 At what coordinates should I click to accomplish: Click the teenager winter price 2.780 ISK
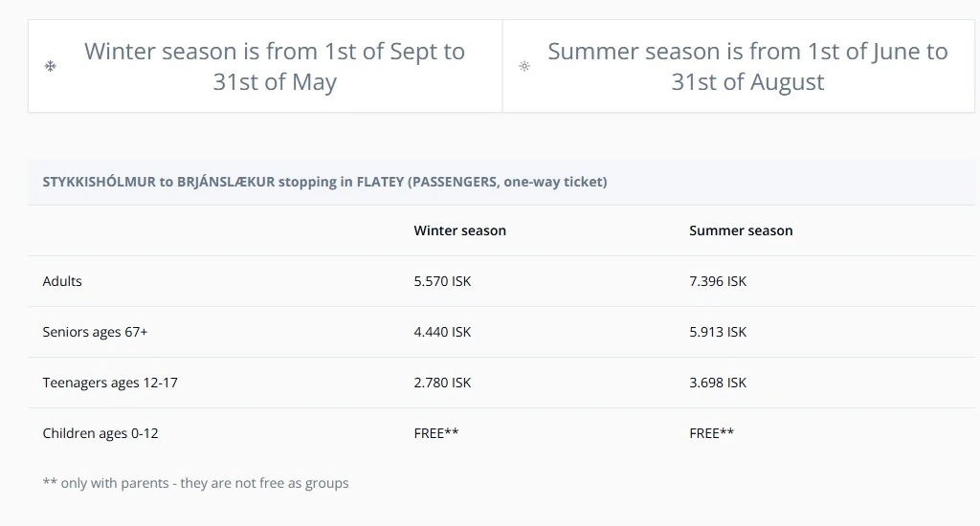click(442, 383)
